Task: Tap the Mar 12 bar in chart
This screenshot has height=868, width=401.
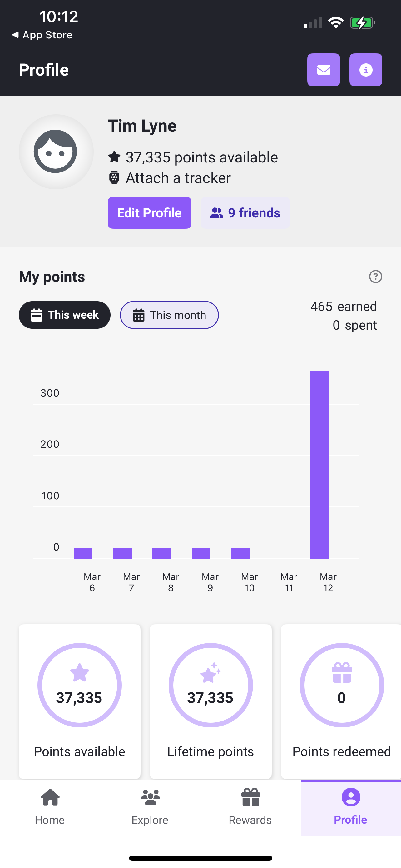Action: pos(319,465)
